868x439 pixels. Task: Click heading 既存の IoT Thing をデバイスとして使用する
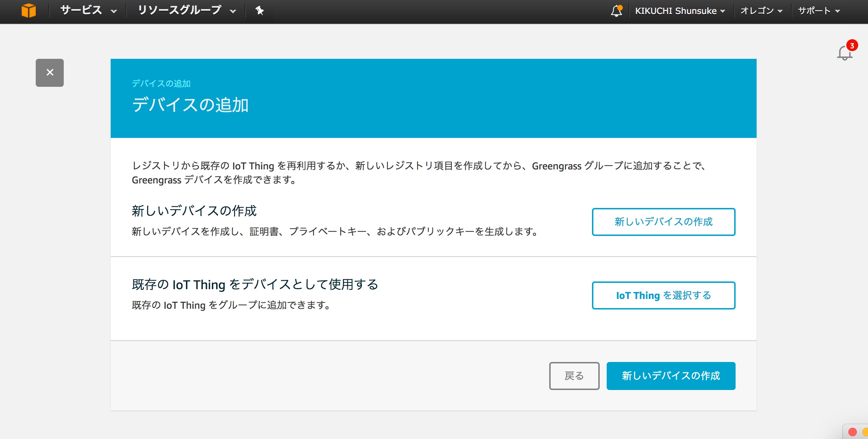point(255,285)
